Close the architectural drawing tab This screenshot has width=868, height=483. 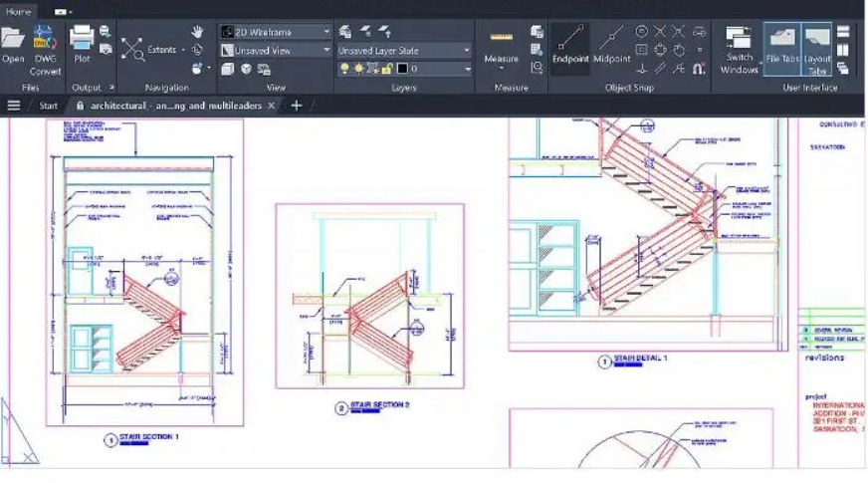pos(272,106)
